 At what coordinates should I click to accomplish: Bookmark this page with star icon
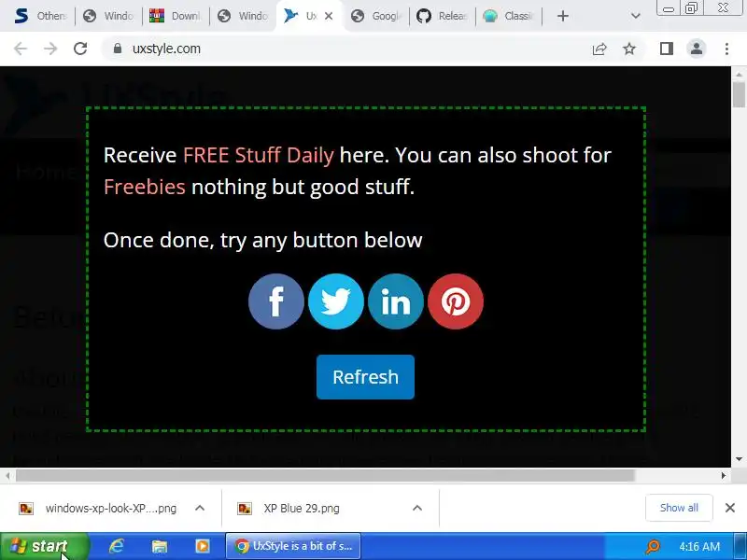[629, 49]
